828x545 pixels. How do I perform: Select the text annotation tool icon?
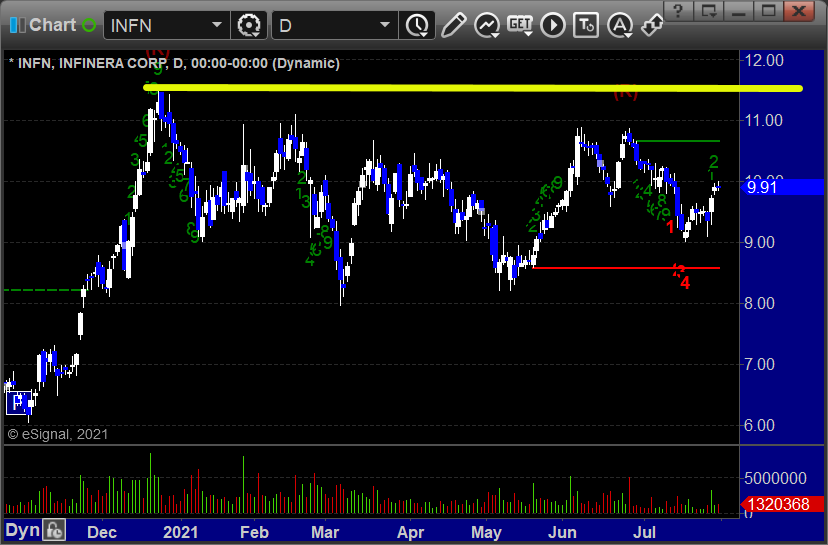coord(586,25)
